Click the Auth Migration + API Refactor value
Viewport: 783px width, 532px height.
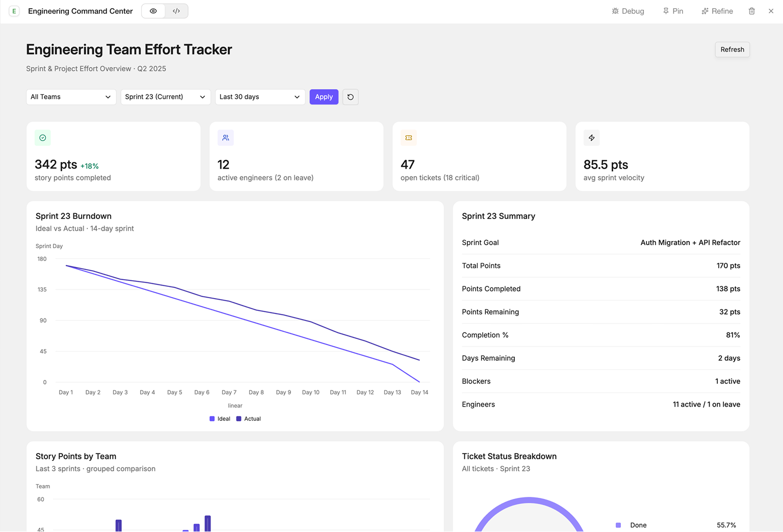690,243
